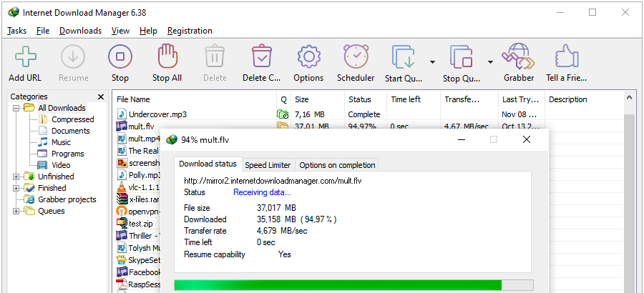Open the Registration menu
Screen dimensions: 644x293
190,31
